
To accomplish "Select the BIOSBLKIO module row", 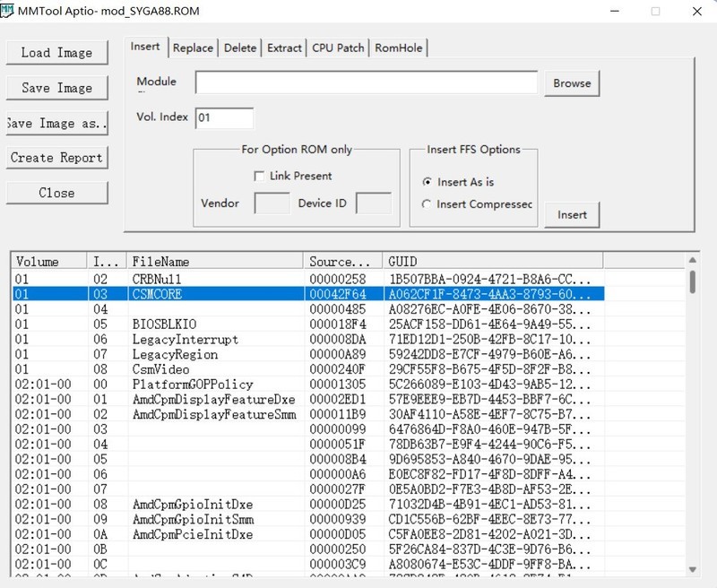I will [308, 324].
